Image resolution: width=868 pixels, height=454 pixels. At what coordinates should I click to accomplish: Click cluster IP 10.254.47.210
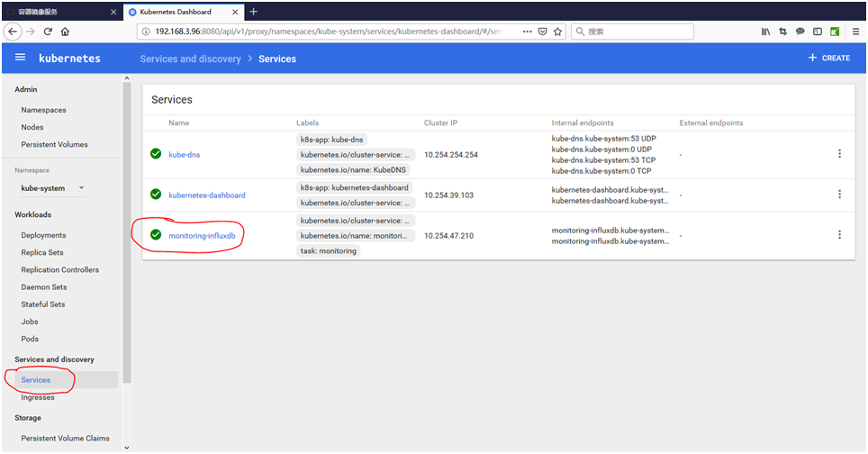(448, 235)
